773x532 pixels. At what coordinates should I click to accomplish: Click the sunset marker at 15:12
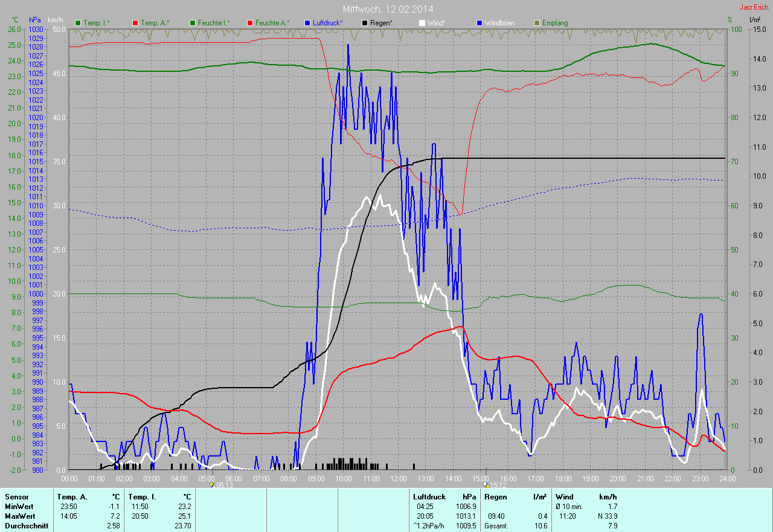pos(486,484)
